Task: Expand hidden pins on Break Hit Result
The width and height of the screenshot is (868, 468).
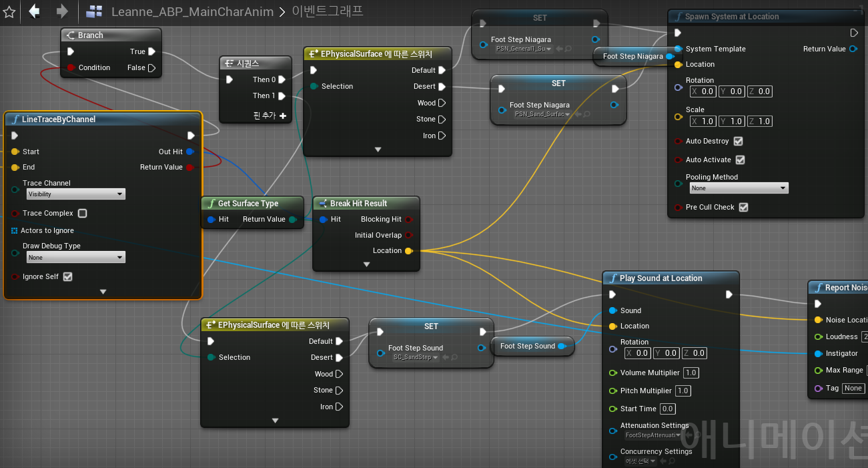Action: 366,264
